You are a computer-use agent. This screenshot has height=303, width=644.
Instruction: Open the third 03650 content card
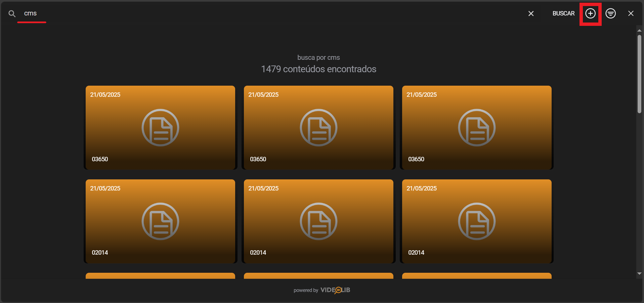(x=476, y=128)
